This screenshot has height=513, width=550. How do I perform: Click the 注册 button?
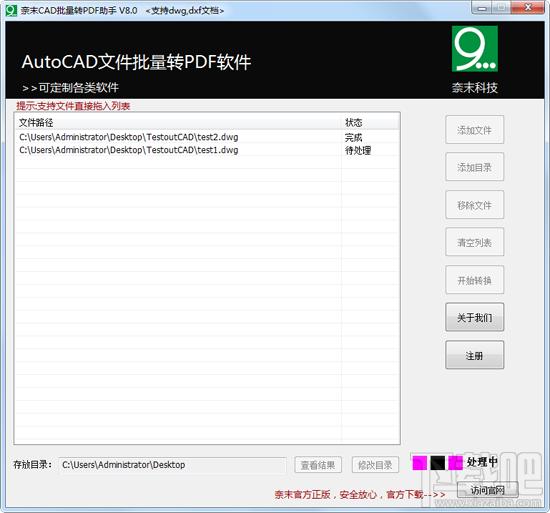point(474,355)
